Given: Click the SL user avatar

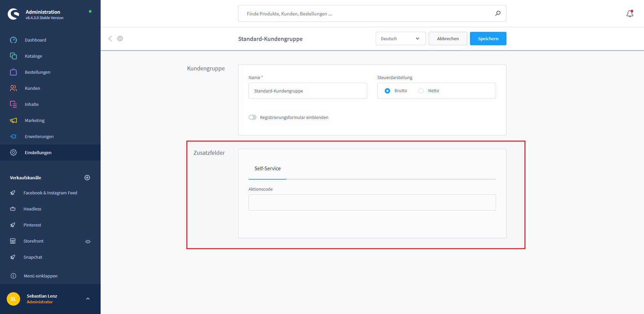Looking at the screenshot, I should point(13,299).
